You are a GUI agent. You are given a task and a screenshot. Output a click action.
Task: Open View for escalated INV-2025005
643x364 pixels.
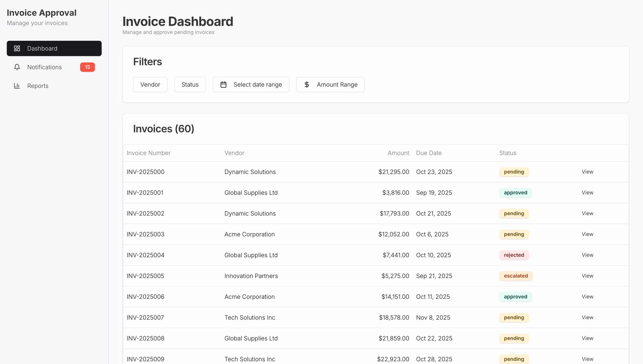tap(587, 276)
